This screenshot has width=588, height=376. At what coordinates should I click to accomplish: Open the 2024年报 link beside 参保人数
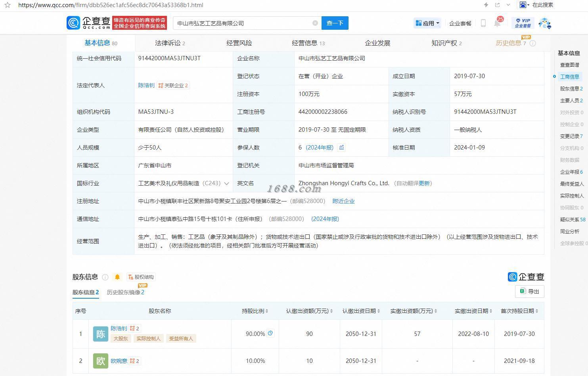[320, 148]
